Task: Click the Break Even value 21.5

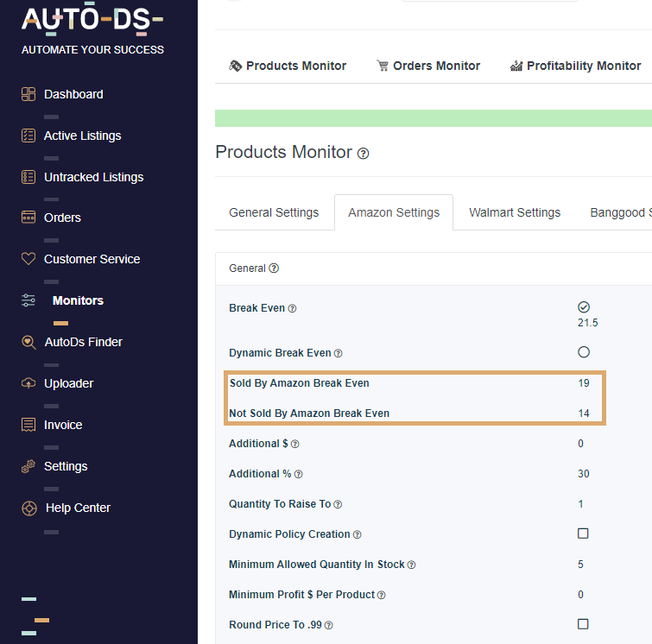Action: click(587, 323)
